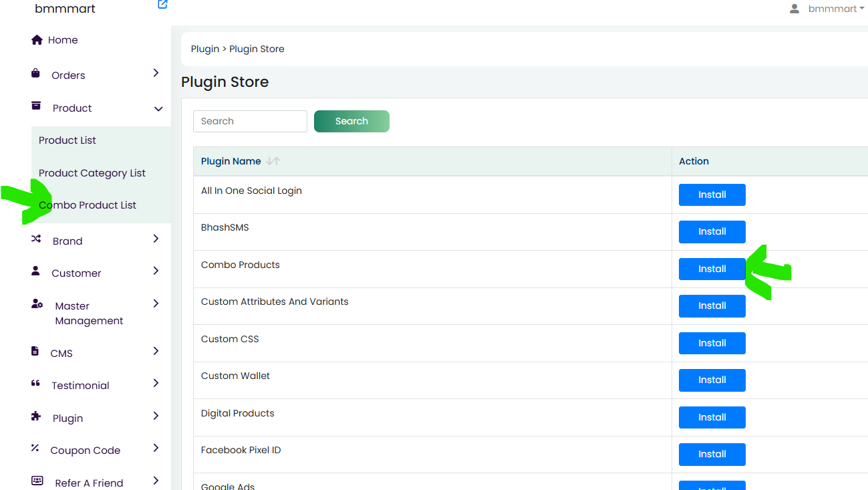
Task: Open the external link icon beside bmmmart
Action: click(x=162, y=5)
